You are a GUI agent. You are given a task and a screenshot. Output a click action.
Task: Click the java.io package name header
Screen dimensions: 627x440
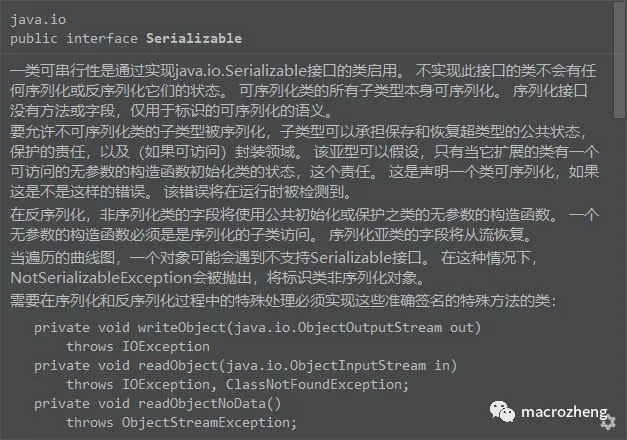(x=38, y=20)
